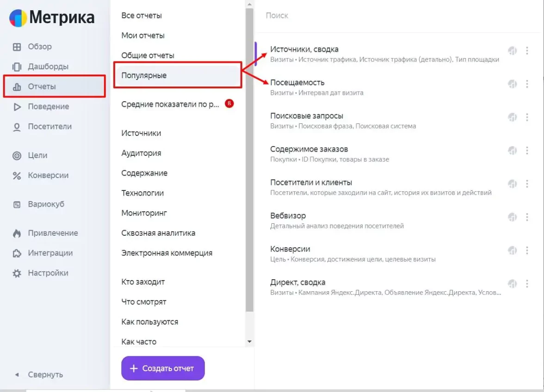Click the Обзор grid icon in sidebar
The image size is (544, 392).
pyautogui.click(x=17, y=47)
